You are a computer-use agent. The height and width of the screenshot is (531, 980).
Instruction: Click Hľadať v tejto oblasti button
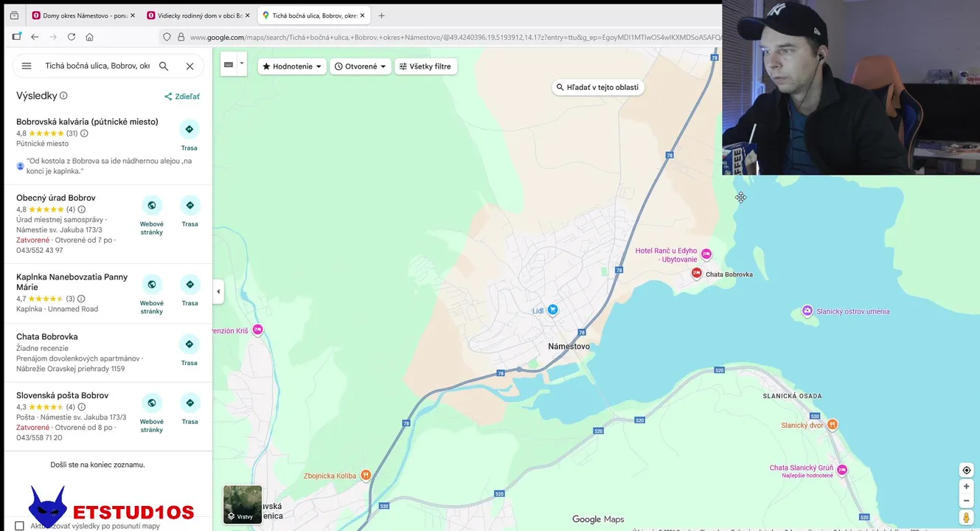[x=598, y=87]
